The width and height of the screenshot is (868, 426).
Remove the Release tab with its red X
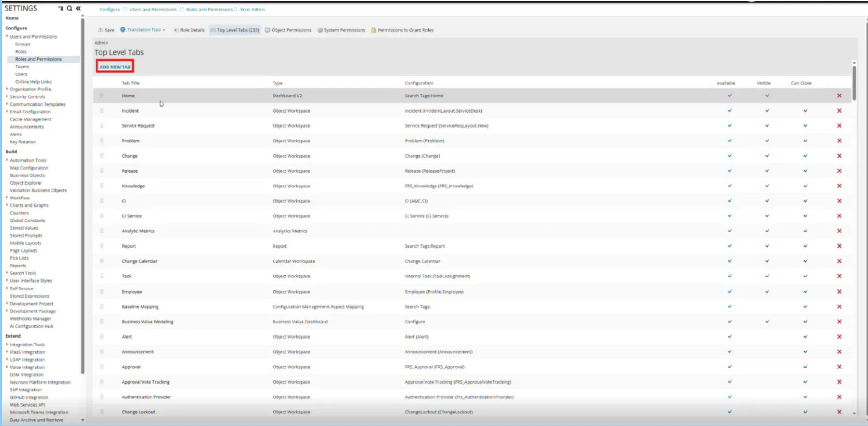click(x=839, y=171)
